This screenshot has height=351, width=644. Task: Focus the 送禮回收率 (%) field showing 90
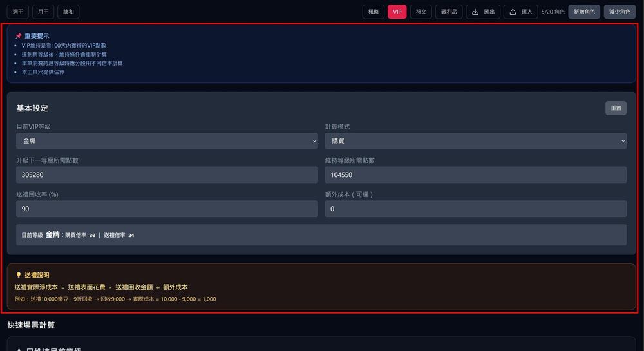point(167,209)
